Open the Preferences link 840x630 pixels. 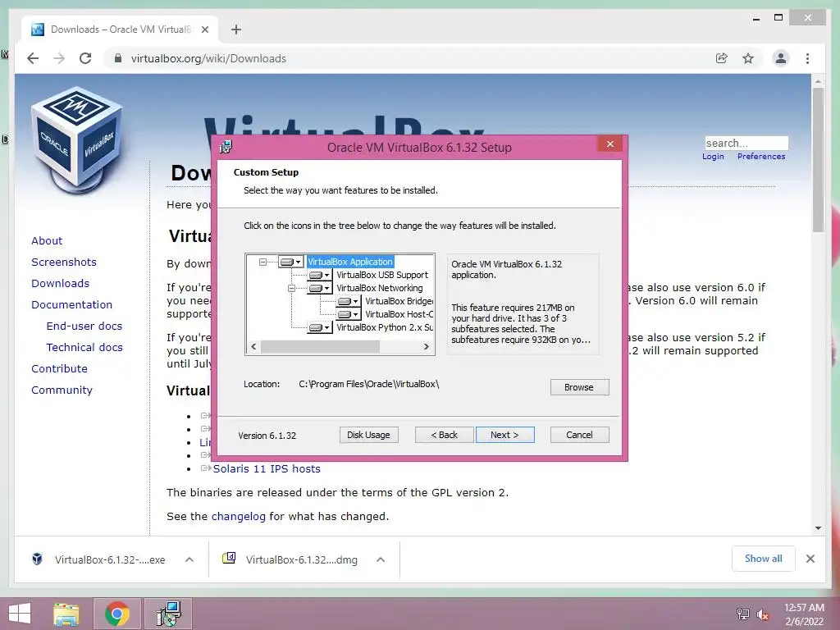click(761, 157)
